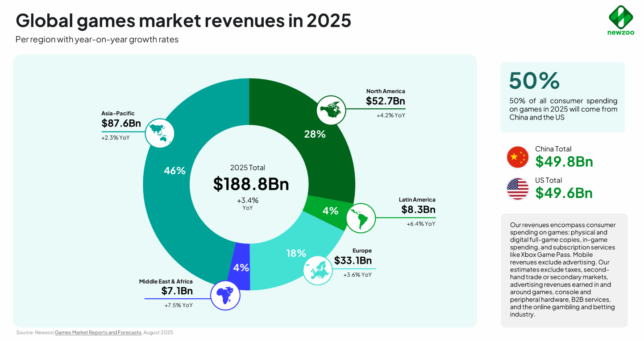Click the large 50% headline figure

(534, 81)
